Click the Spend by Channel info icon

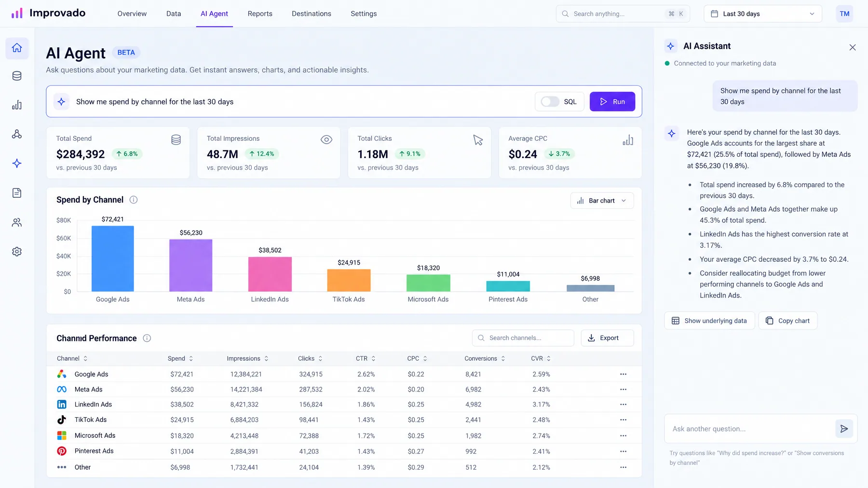click(134, 200)
